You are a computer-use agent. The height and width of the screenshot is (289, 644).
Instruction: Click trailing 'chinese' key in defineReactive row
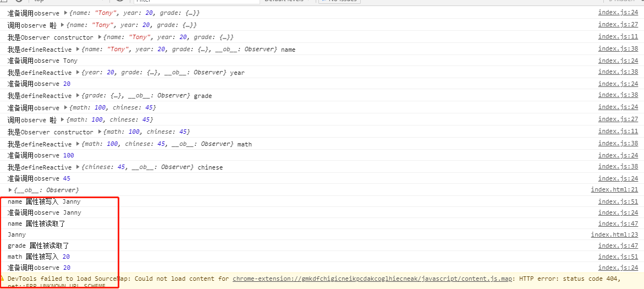click(210, 167)
